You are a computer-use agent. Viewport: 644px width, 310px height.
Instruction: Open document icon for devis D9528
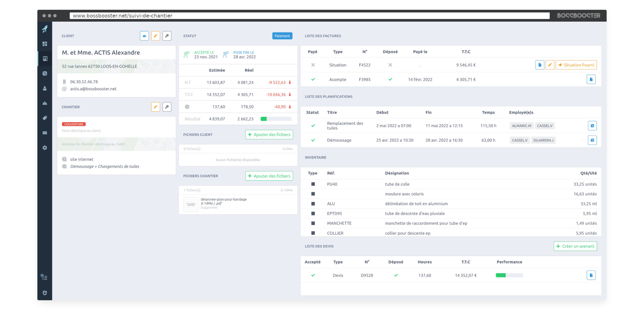click(x=591, y=275)
